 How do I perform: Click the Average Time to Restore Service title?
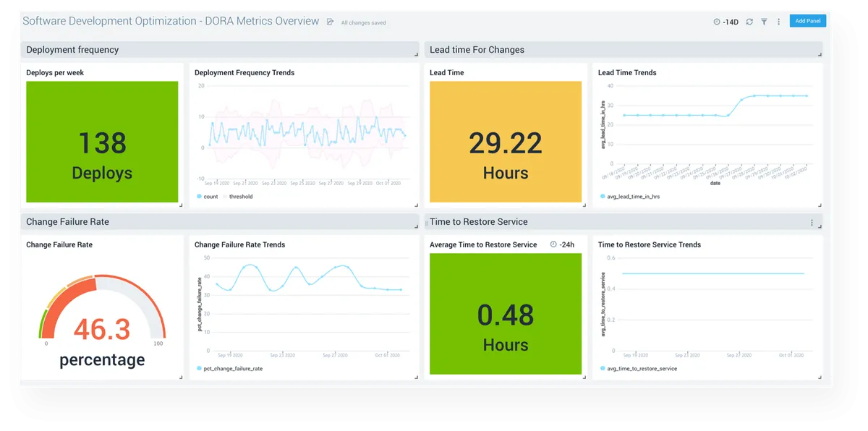[x=483, y=244]
